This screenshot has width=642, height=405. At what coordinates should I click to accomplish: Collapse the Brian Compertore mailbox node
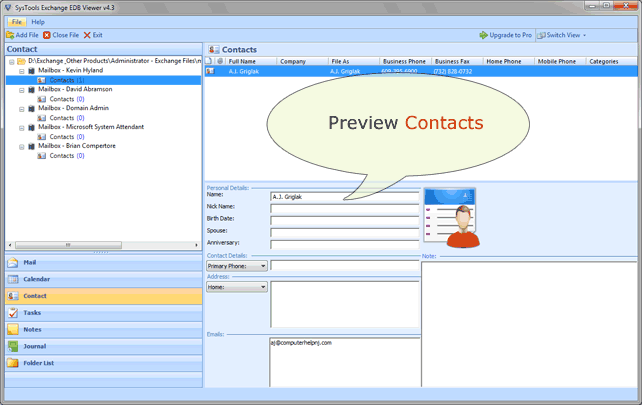(x=22, y=147)
